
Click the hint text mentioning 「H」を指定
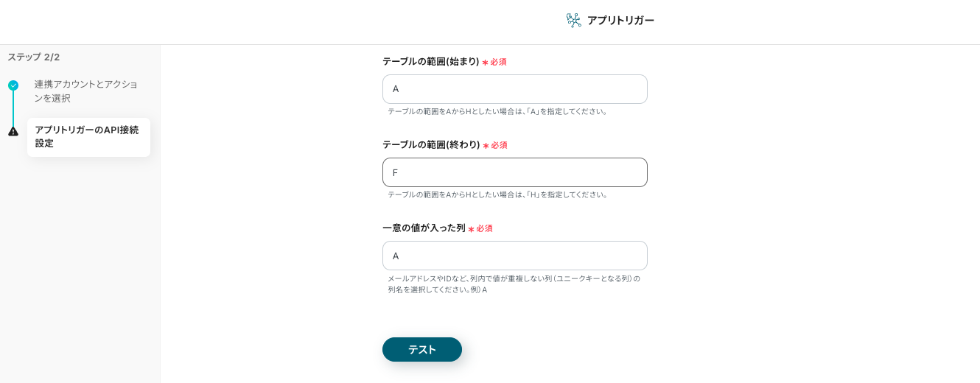tap(497, 195)
